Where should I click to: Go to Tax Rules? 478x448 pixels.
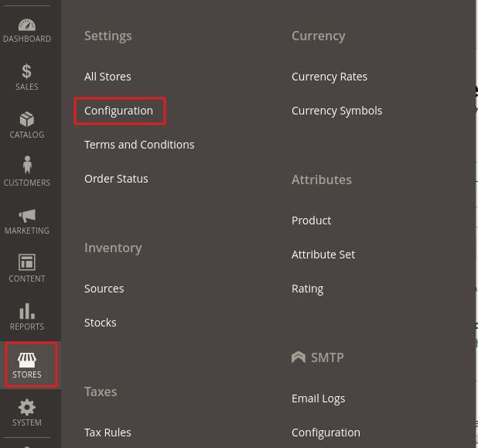pos(108,433)
